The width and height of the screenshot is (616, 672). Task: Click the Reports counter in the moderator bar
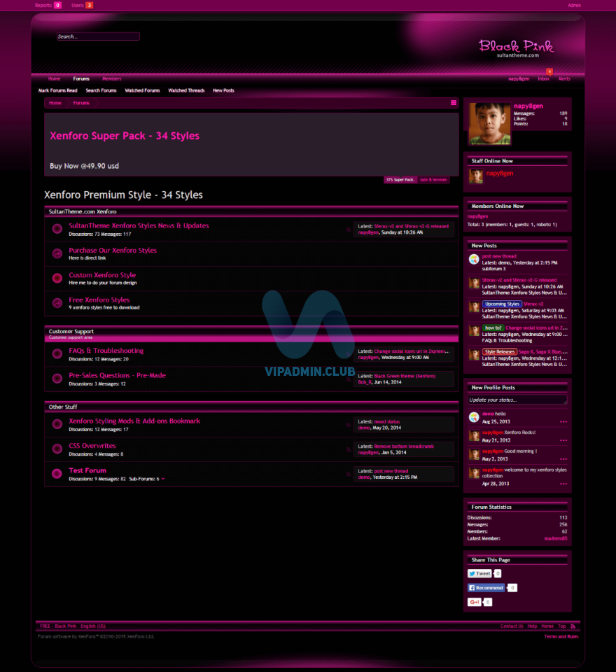[x=48, y=5]
